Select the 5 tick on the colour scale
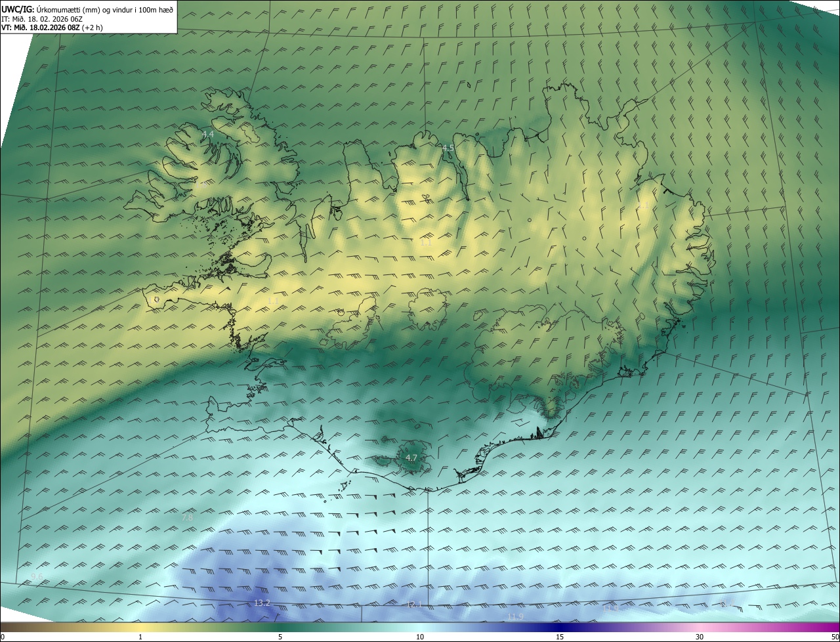The height and width of the screenshot is (642, 840). coord(280,637)
